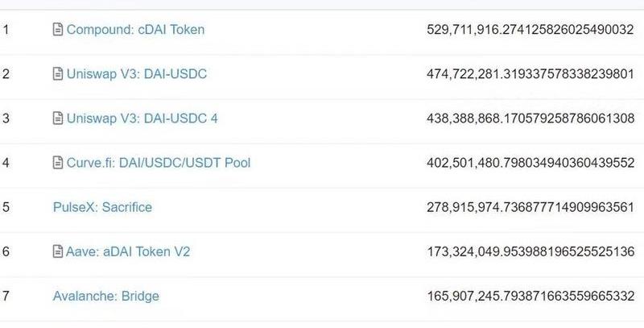The width and height of the screenshot is (644, 328).
Task: Click the 438,388,868 balance in row 3
Action: click(x=530, y=118)
